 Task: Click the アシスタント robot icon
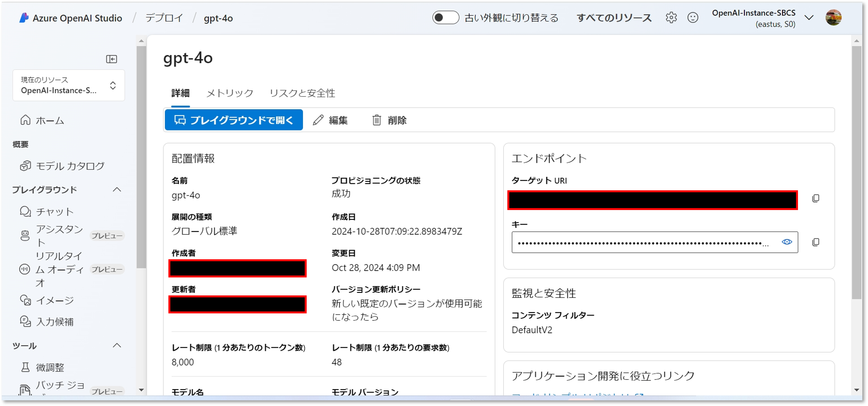(25, 236)
